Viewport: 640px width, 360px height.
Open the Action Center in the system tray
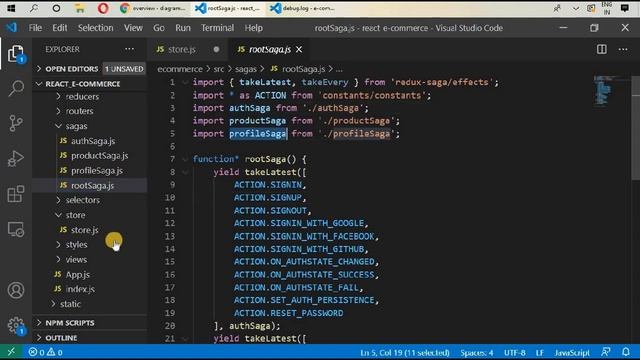pos(624,8)
